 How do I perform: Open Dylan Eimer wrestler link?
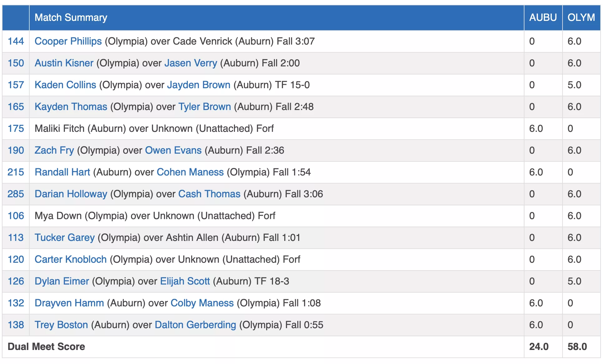[x=62, y=281]
